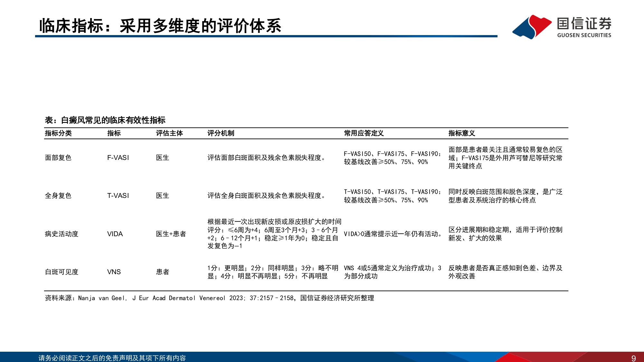Select the '面部复色' row label
Image resolution: width=644 pixels, height=362 pixels.
(x=58, y=158)
